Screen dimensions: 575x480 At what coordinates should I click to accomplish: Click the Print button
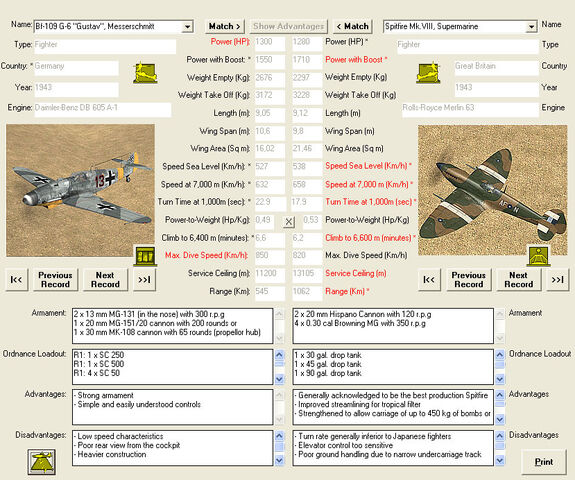(x=543, y=462)
